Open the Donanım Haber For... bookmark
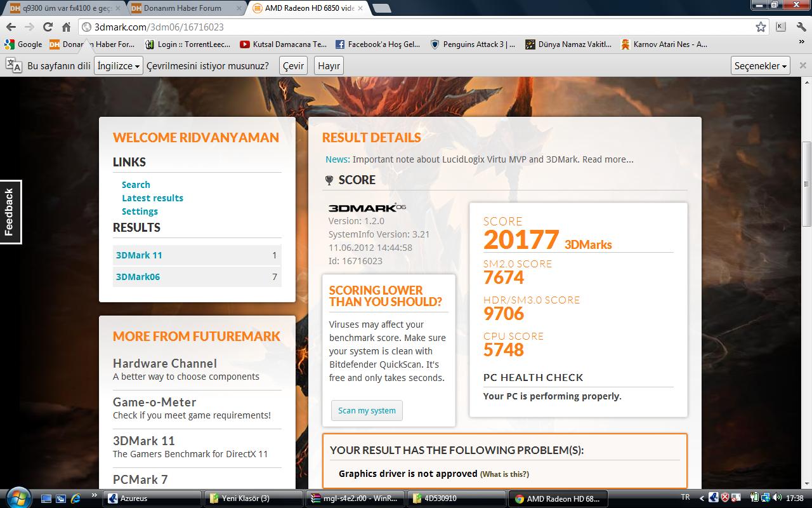Screen dimensions: 812x508 click(x=93, y=44)
